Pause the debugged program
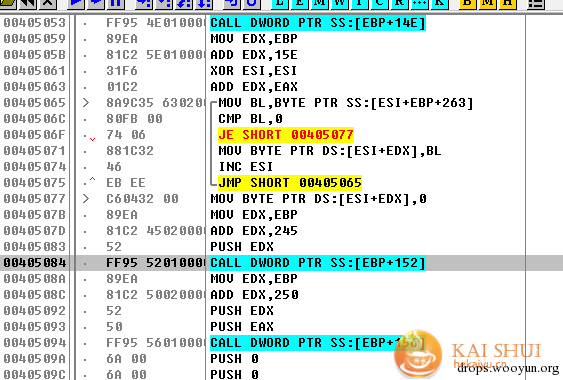The width and height of the screenshot is (563, 380). point(116,4)
